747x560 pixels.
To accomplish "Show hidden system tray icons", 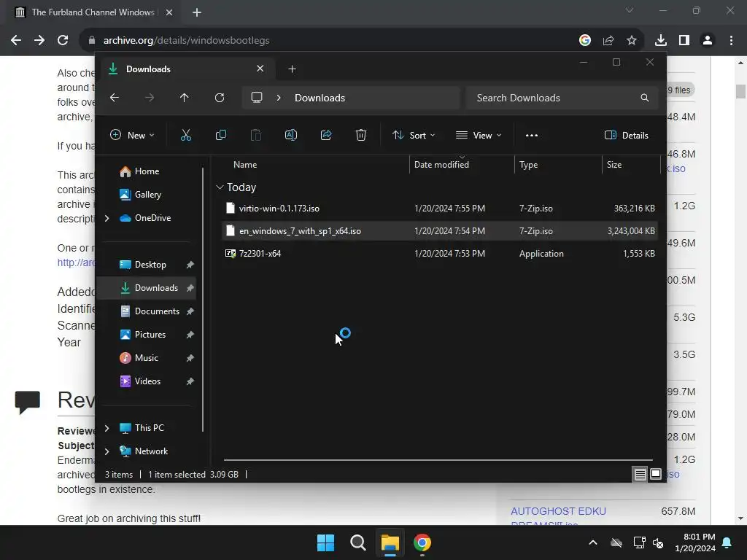I will click(x=593, y=542).
